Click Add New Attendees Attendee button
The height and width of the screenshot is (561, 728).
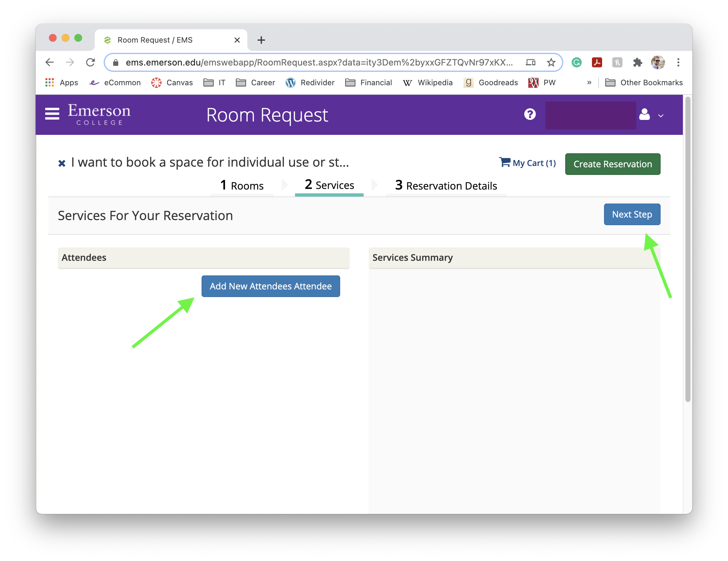click(x=271, y=286)
